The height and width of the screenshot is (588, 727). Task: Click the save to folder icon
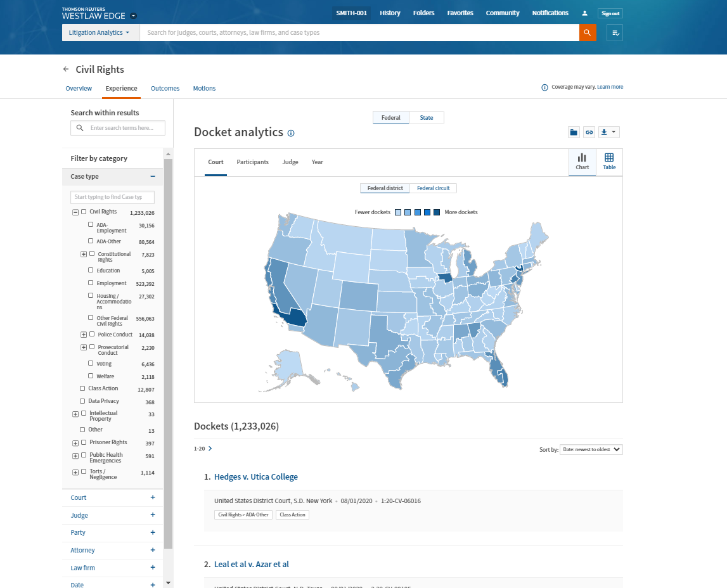(x=574, y=132)
